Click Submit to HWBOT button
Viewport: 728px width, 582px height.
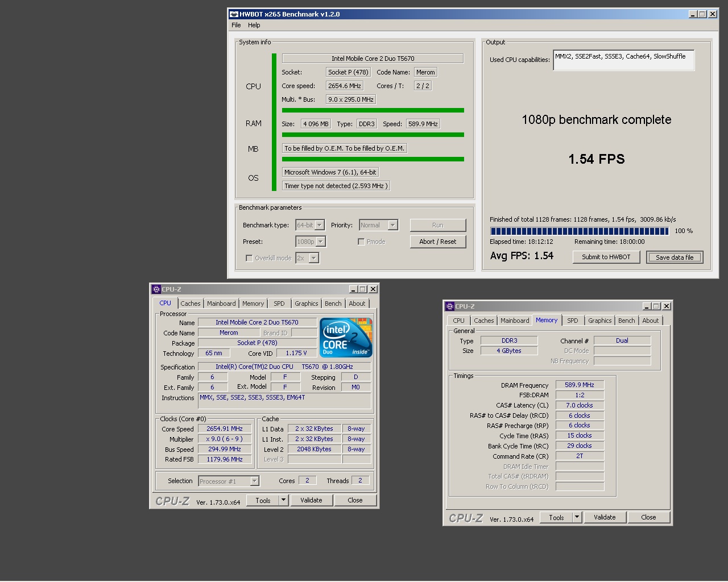606,257
